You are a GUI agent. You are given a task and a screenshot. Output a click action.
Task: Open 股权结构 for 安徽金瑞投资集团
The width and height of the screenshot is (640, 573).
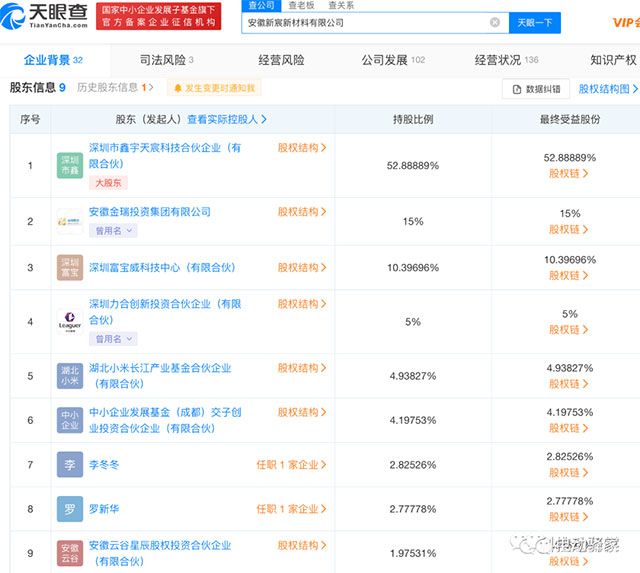[x=302, y=212]
